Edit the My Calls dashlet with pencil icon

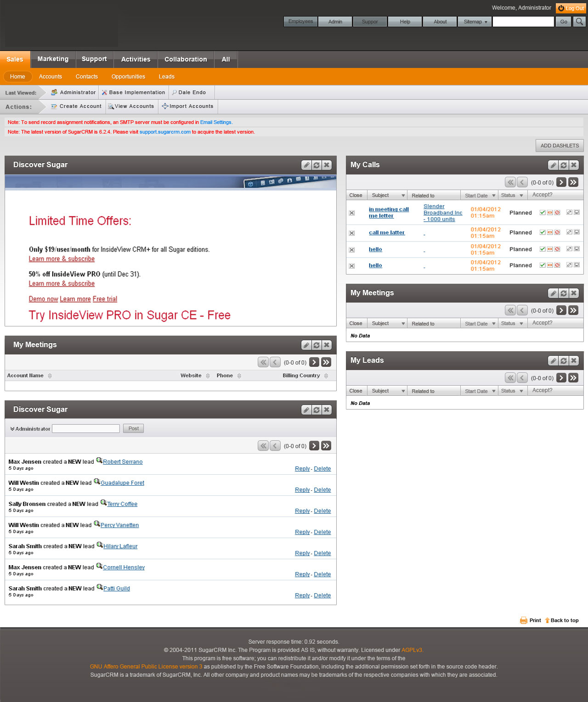[553, 165]
